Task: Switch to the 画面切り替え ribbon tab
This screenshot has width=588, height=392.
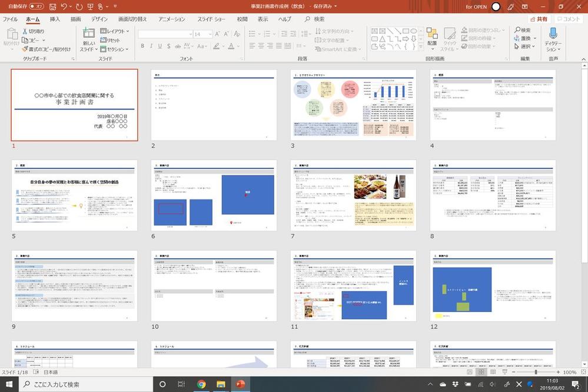Action: pos(132,19)
